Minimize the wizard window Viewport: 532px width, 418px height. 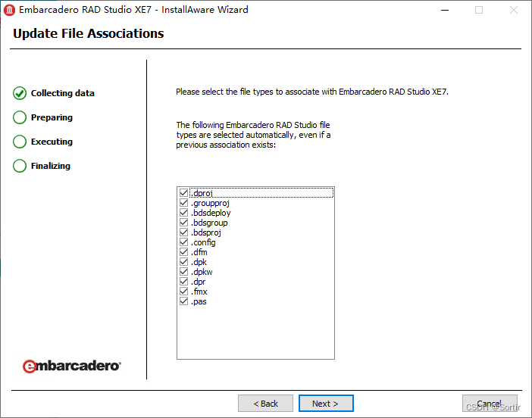click(x=445, y=10)
